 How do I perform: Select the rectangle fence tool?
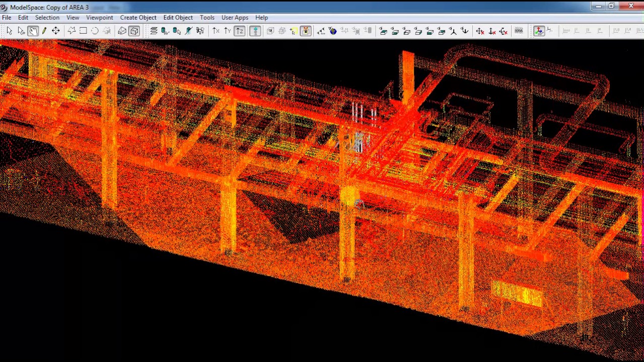83,31
